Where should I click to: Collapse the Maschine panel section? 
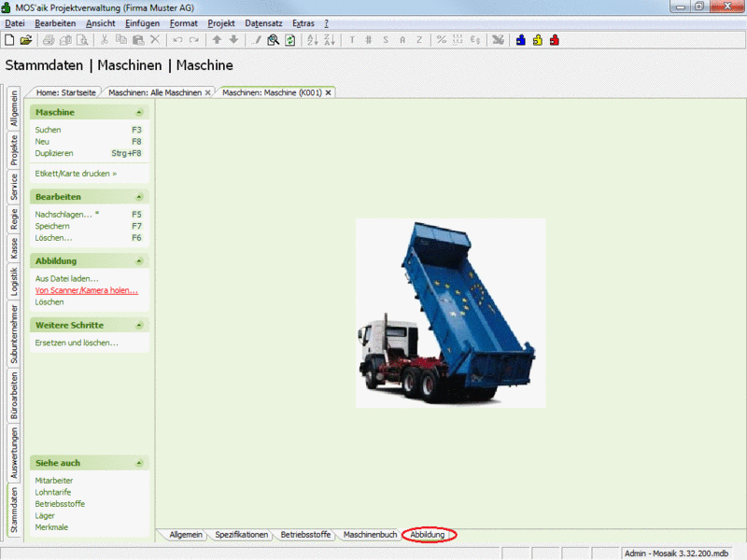139,112
